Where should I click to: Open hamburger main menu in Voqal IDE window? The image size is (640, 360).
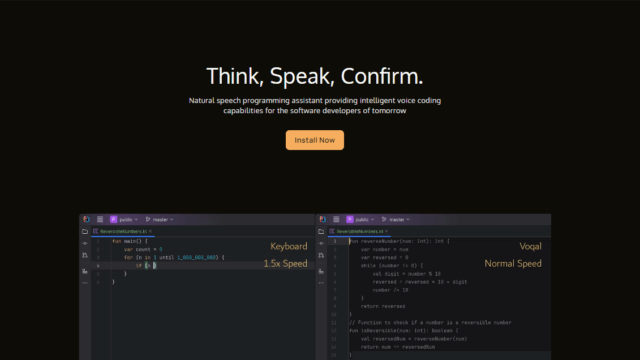336,219
